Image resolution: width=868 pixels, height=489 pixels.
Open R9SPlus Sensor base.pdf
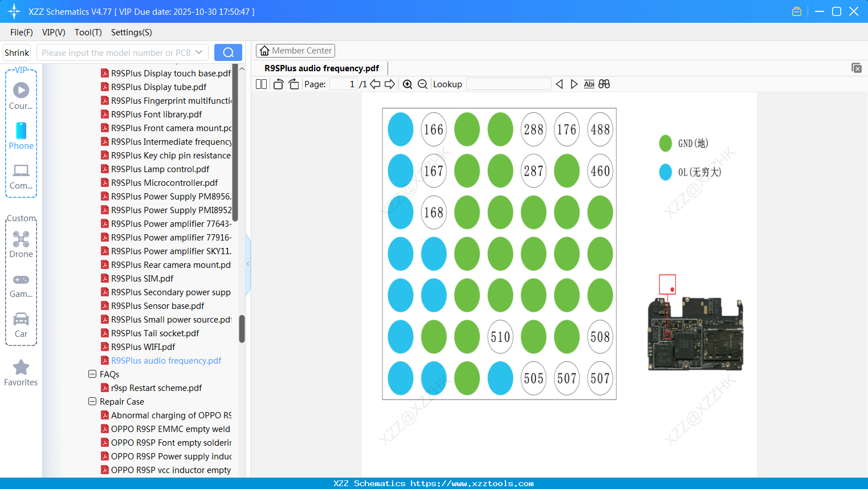click(x=152, y=306)
